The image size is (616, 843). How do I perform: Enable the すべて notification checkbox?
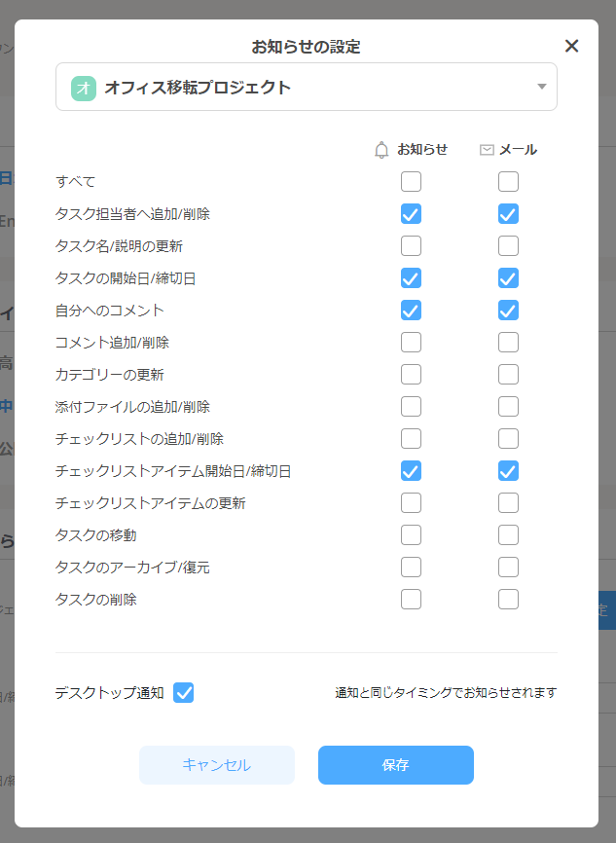pyautogui.click(x=411, y=181)
